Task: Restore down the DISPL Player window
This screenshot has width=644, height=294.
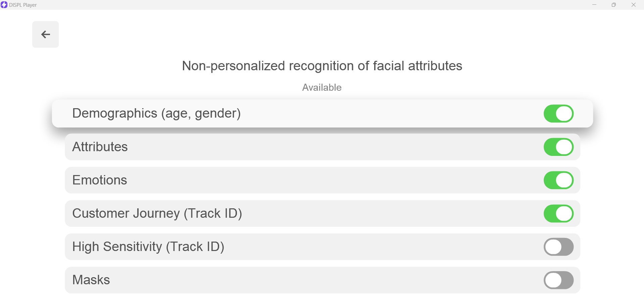Action: 614,5
